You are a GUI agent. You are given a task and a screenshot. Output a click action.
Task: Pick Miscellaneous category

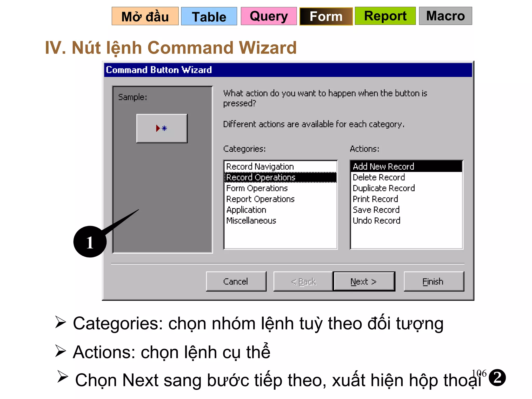coord(280,221)
